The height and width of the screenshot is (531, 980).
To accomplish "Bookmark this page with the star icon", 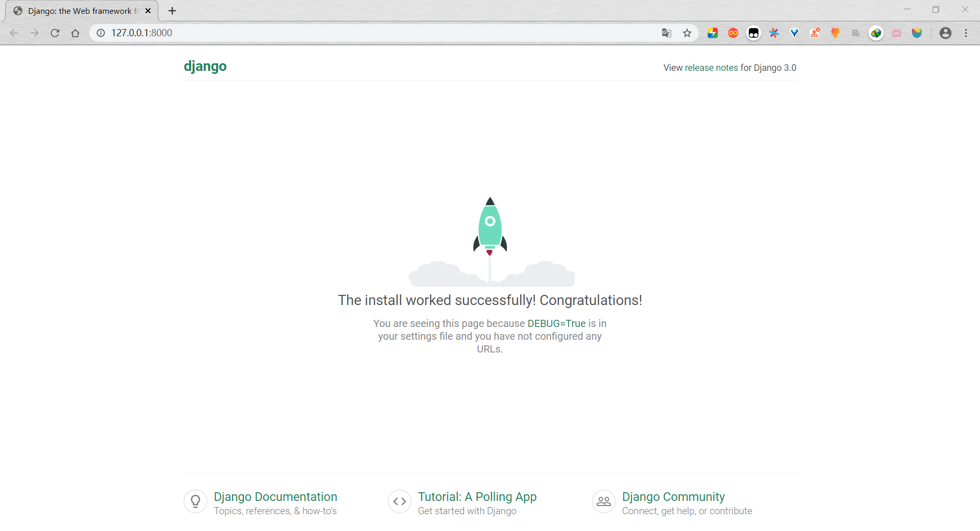I will [x=687, y=33].
